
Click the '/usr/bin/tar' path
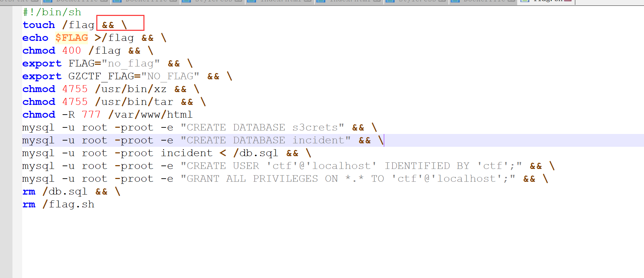coord(134,102)
